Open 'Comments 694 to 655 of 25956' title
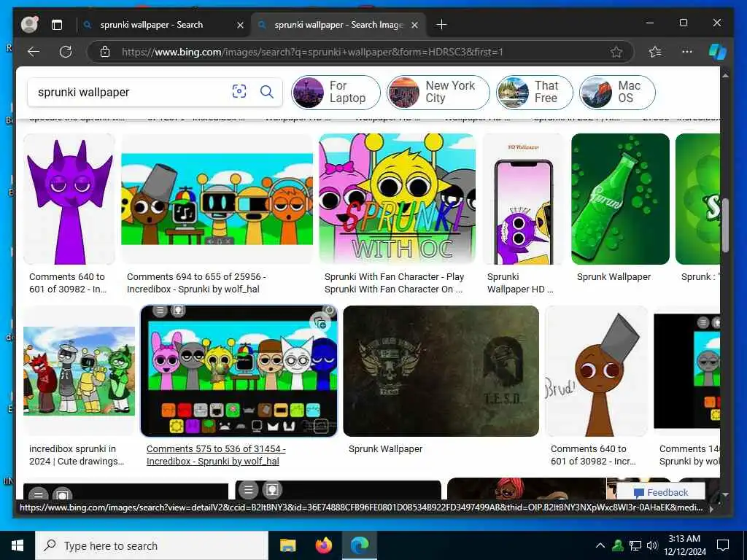The image size is (747, 560). point(196,283)
